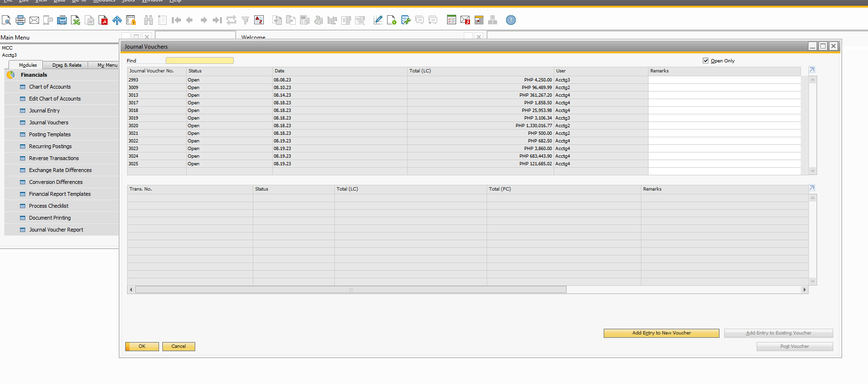This screenshot has height=384, width=868.
Task: Switch to the Drag & Relate tab
Action: 67,65
